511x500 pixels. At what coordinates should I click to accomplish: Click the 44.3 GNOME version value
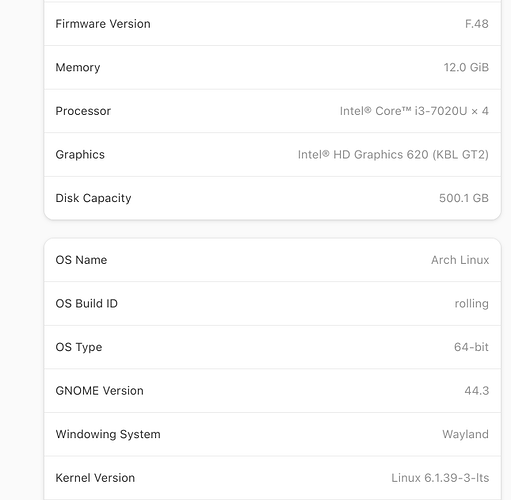(x=477, y=391)
